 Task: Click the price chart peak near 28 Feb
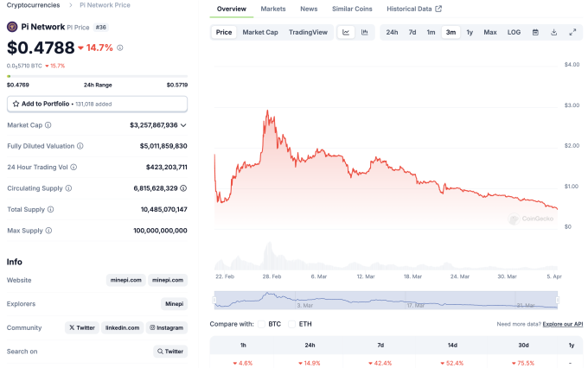(267, 111)
